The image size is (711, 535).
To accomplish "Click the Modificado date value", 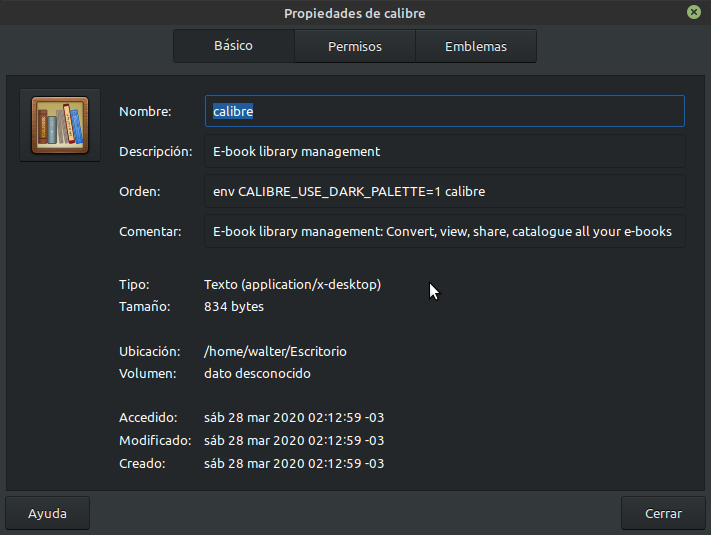I will pos(294,440).
